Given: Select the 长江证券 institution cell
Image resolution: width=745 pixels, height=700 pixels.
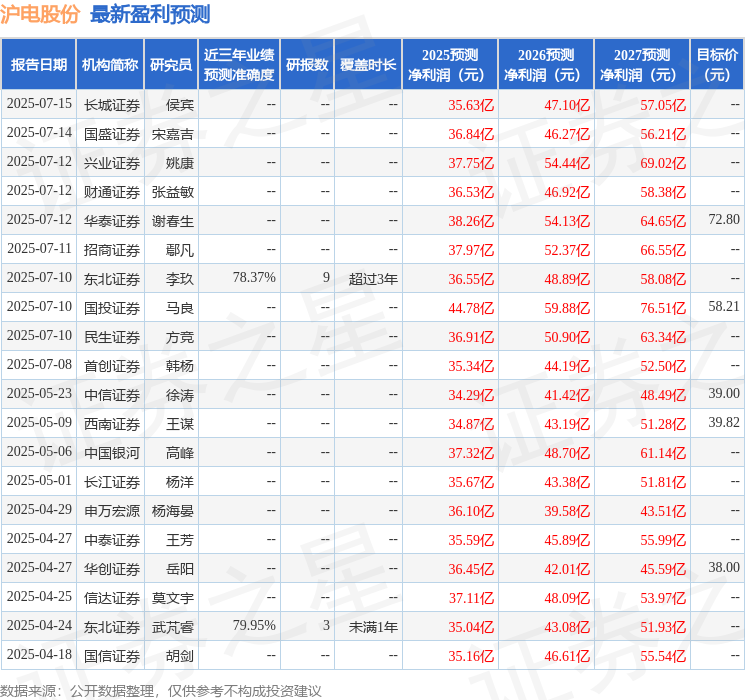Looking at the screenshot, I should [x=112, y=482].
